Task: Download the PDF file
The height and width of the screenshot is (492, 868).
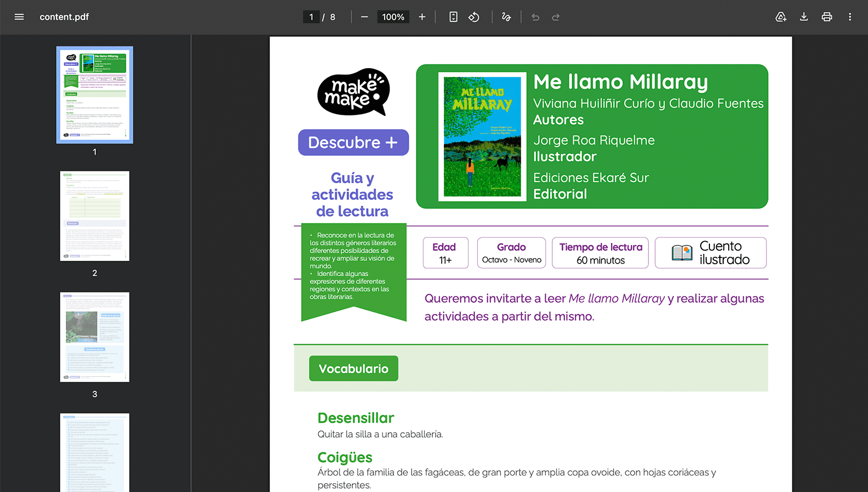Action: tap(804, 17)
